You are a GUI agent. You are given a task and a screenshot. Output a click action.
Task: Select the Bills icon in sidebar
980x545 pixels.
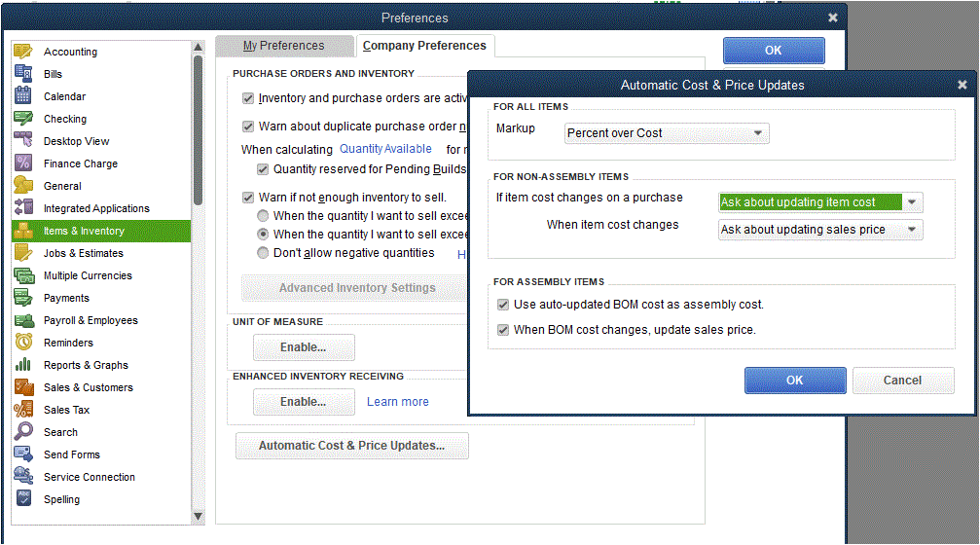[x=23, y=74]
